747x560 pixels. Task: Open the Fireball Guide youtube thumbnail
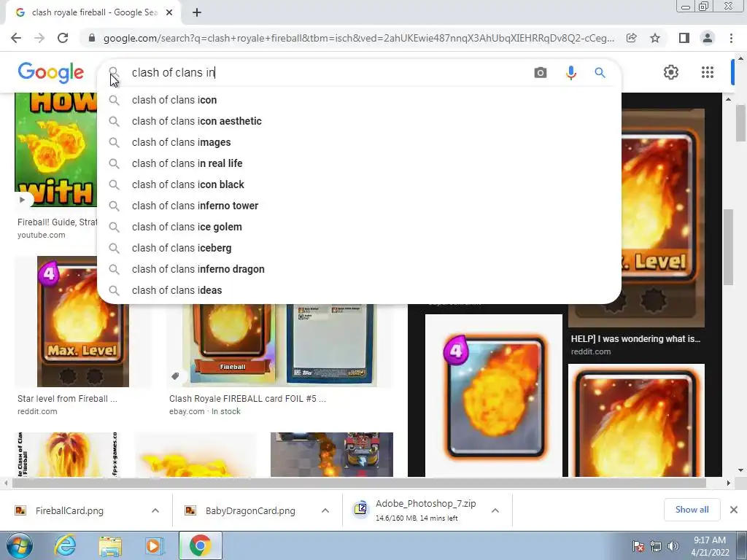(55, 149)
